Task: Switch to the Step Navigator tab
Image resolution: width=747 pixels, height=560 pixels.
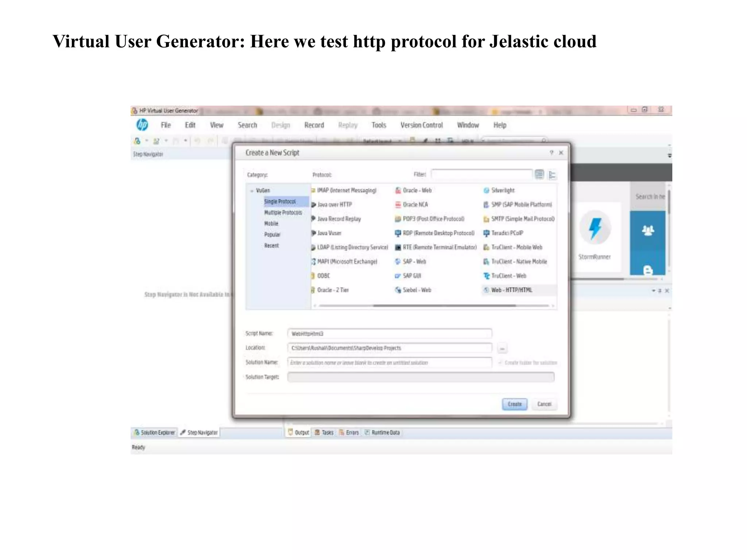Action: [199, 433]
